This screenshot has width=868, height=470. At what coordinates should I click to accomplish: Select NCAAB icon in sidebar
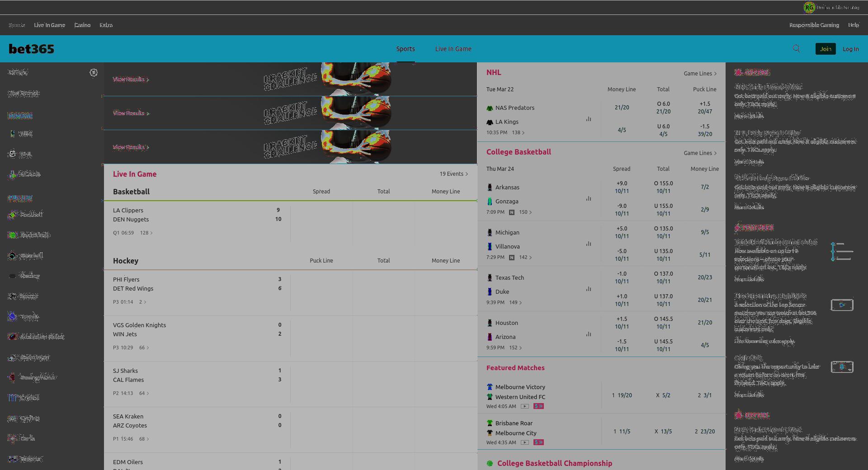(13, 174)
